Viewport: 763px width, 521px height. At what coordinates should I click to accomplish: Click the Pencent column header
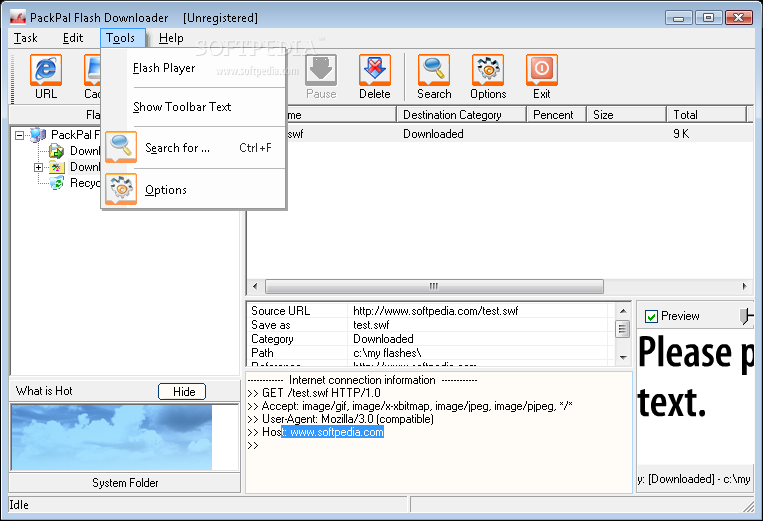(x=556, y=115)
